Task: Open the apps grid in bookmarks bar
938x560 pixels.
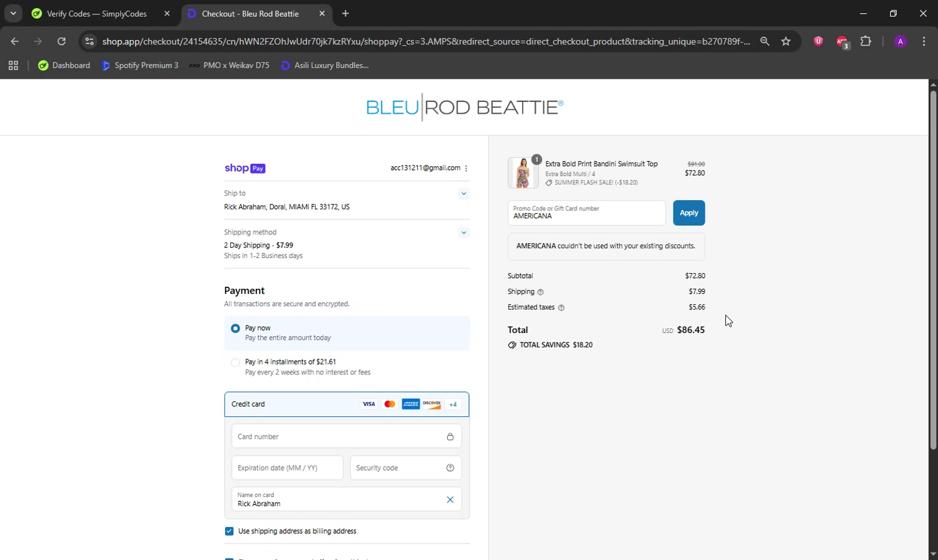Action: tap(13, 65)
